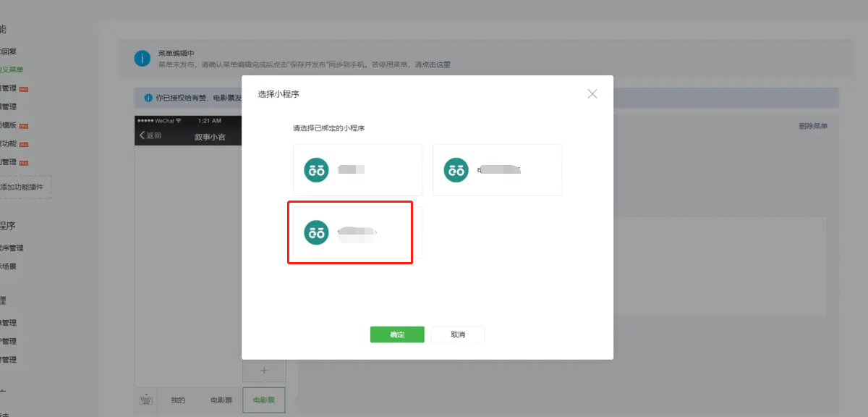Add a submenu with the plus button

point(264,371)
